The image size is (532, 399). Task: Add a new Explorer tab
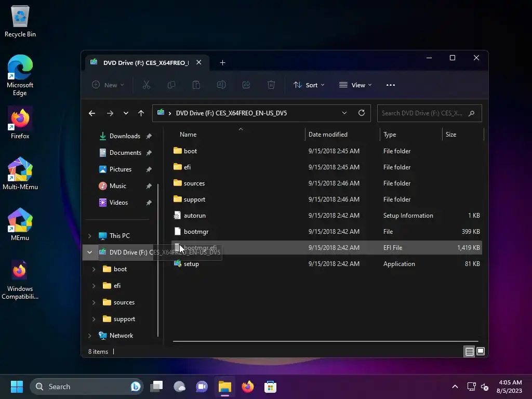(x=222, y=63)
